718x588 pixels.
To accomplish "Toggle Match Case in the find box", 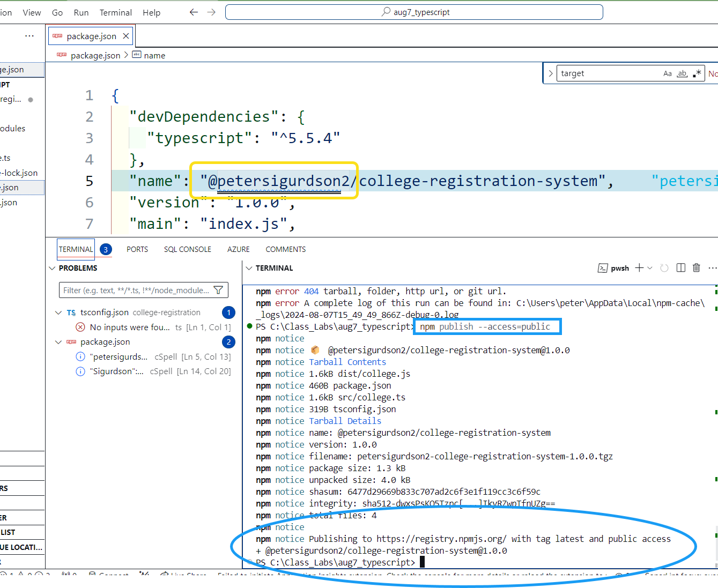I will click(x=668, y=73).
